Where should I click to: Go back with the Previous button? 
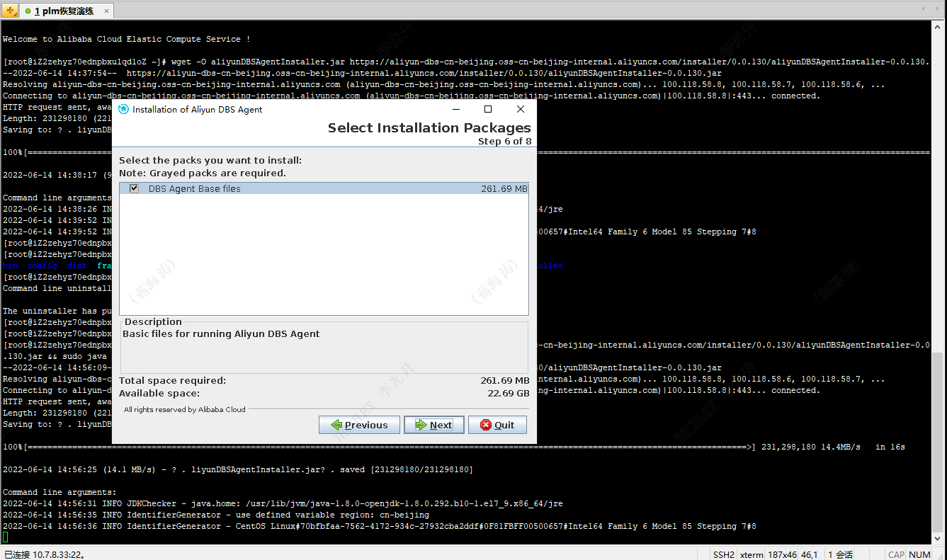click(x=358, y=425)
